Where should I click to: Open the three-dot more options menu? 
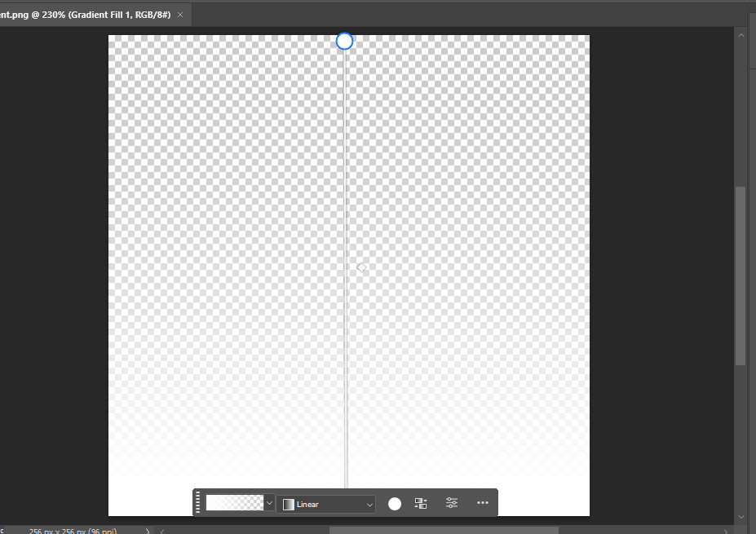point(483,503)
